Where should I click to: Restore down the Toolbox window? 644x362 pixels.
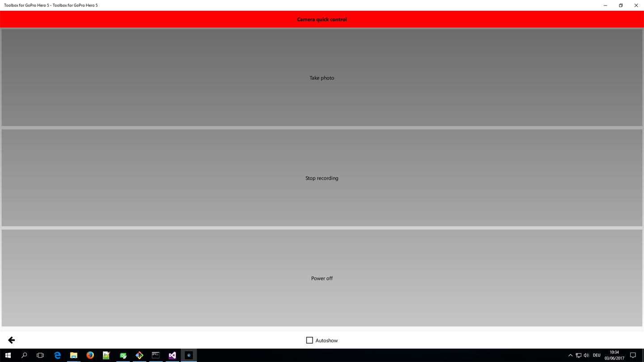(x=621, y=5)
